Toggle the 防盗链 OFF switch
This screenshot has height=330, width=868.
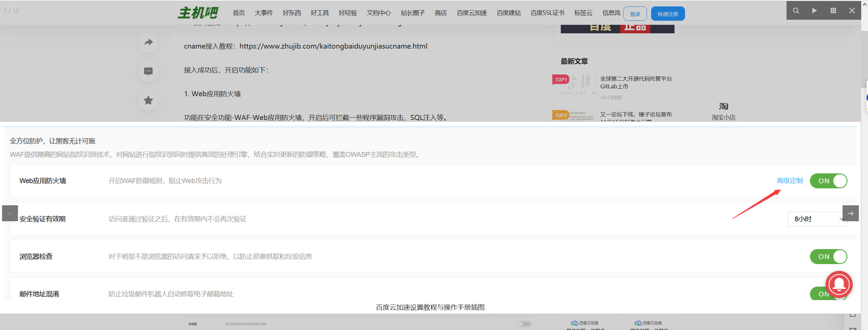[x=524, y=324]
